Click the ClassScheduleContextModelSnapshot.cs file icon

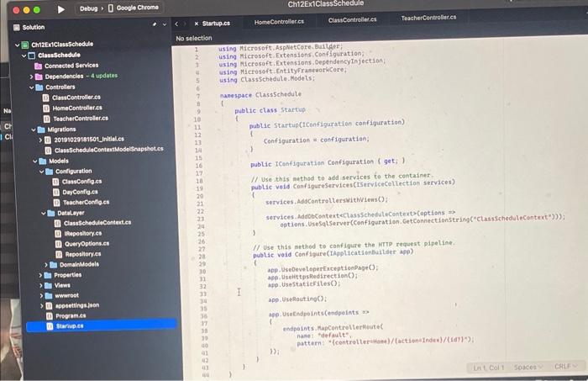[x=48, y=151]
